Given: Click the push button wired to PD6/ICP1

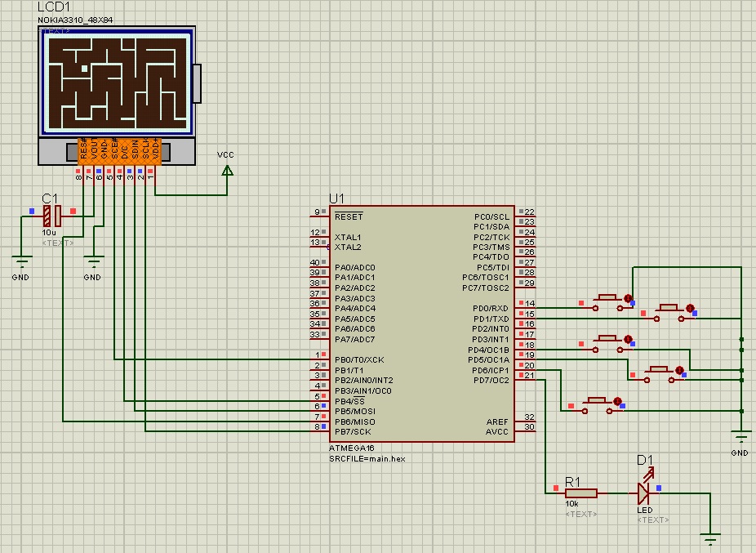Looking at the screenshot, I should pos(598,406).
